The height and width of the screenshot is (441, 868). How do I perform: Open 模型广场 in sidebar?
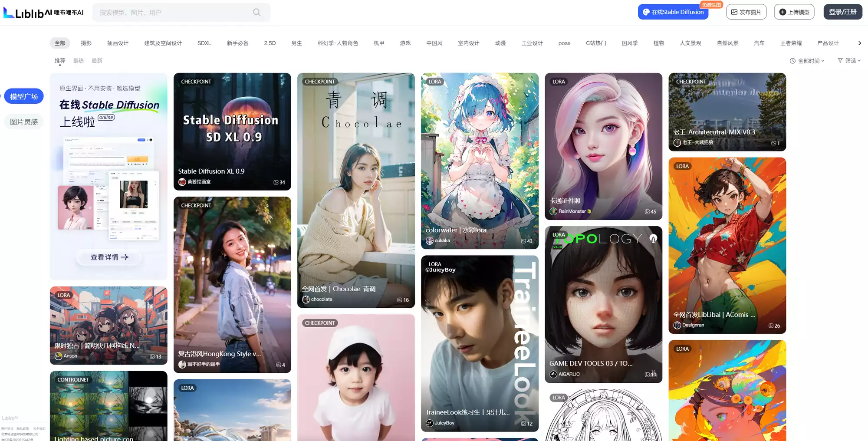[x=24, y=96]
